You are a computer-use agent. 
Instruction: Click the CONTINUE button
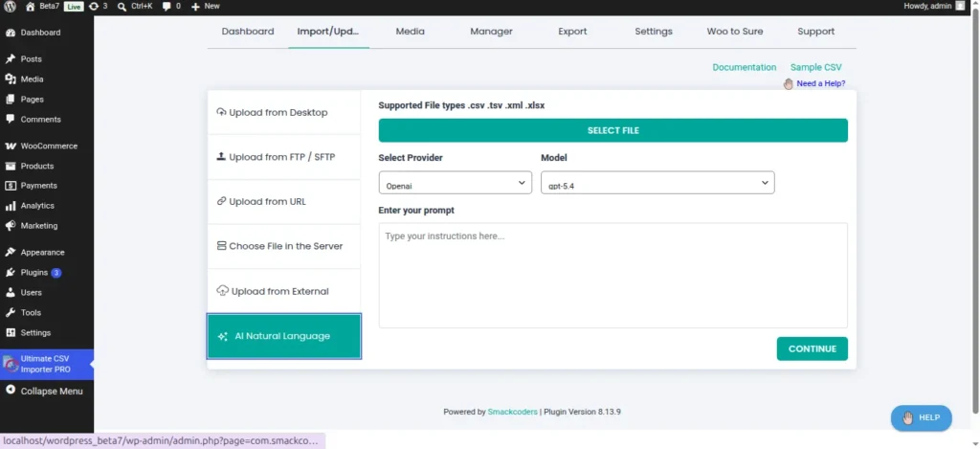812,348
